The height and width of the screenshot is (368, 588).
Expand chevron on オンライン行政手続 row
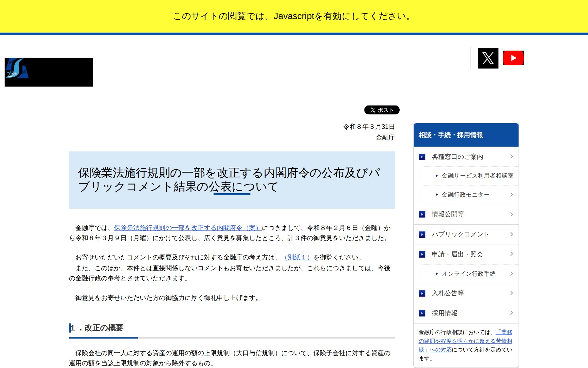pyautogui.click(x=511, y=274)
